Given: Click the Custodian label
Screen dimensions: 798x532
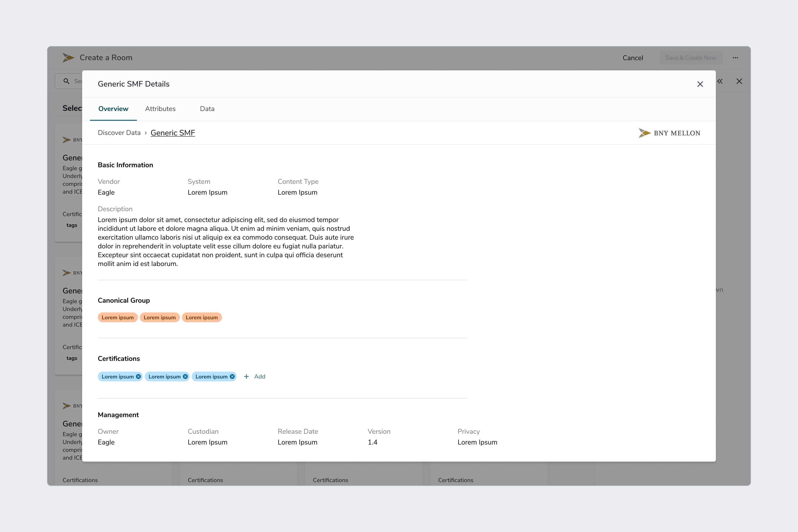Looking at the screenshot, I should [x=203, y=432].
